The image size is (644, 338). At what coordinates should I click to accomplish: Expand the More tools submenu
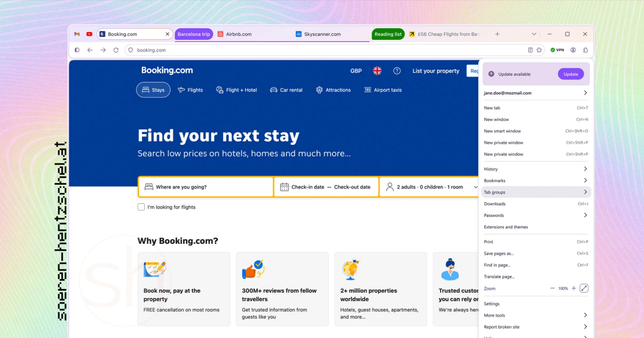point(535,315)
